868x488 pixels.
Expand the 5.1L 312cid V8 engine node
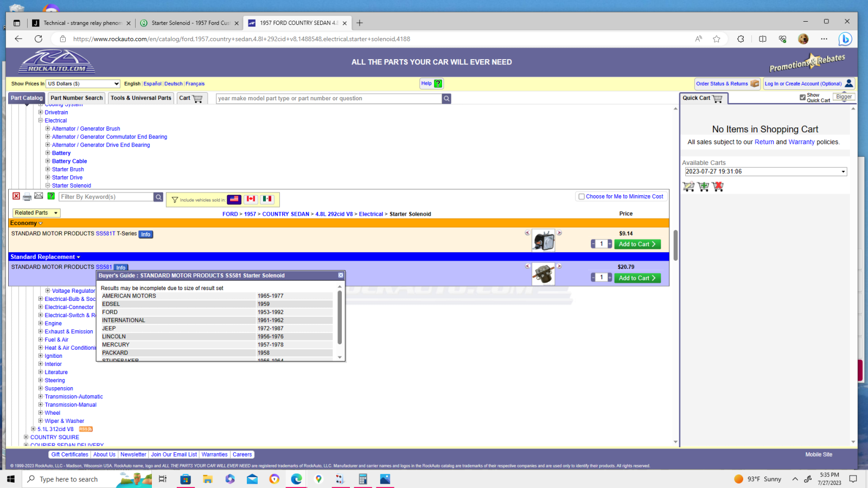coord(33,429)
